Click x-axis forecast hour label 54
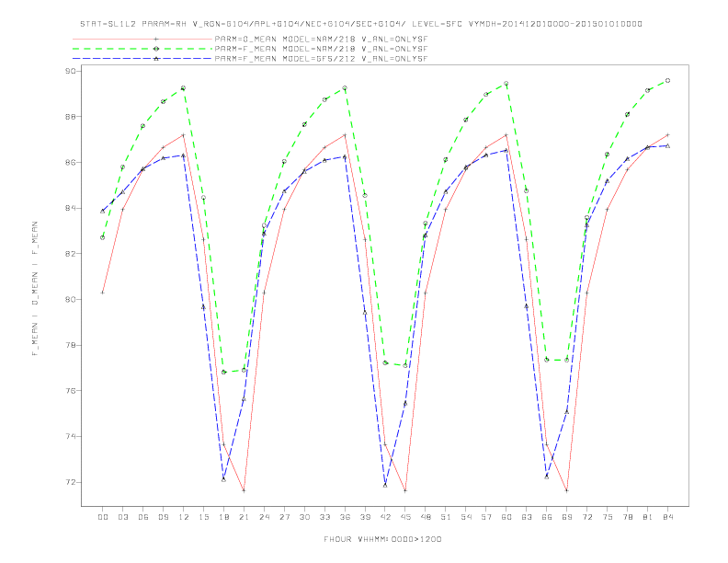Screen dimensions: 728x563 (x=466, y=517)
